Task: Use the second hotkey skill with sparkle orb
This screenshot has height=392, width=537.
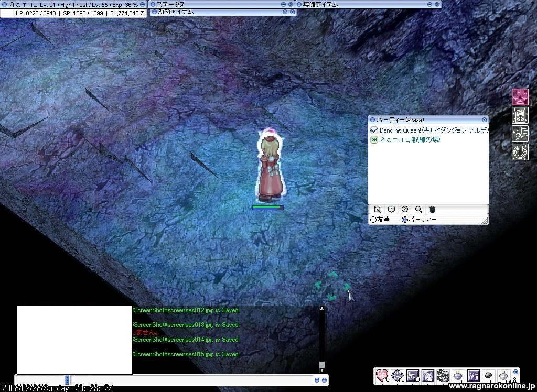Action: click(398, 376)
